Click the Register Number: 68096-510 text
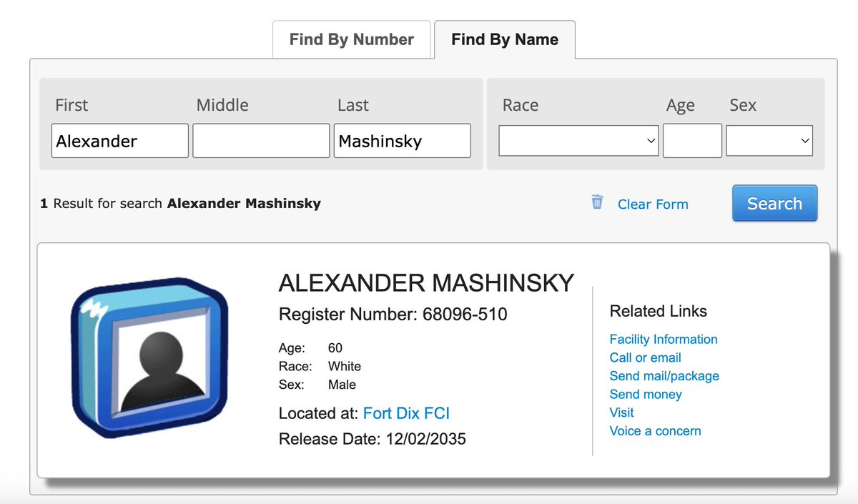The width and height of the screenshot is (858, 504). pos(393,315)
